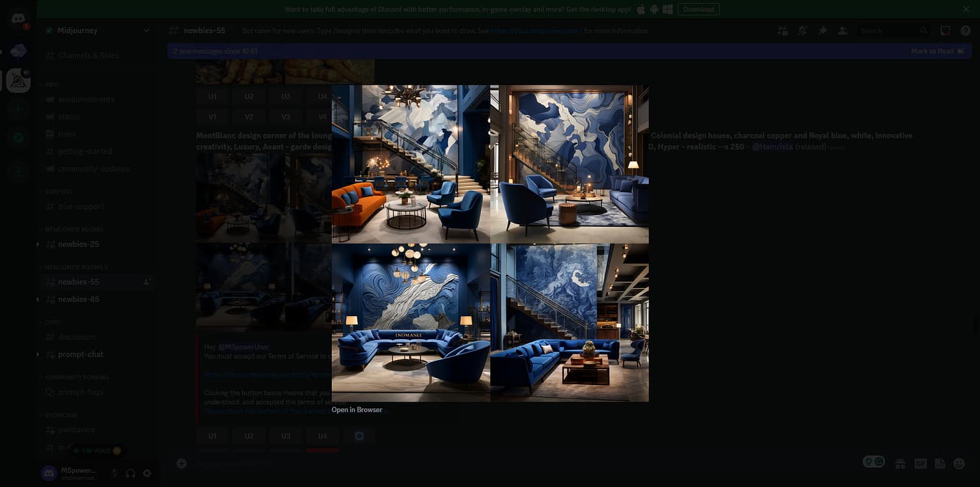Open the Help icon

tap(965, 30)
